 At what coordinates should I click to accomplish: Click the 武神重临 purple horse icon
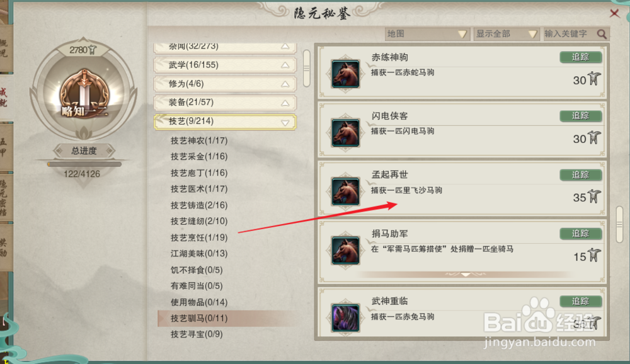[x=345, y=317]
